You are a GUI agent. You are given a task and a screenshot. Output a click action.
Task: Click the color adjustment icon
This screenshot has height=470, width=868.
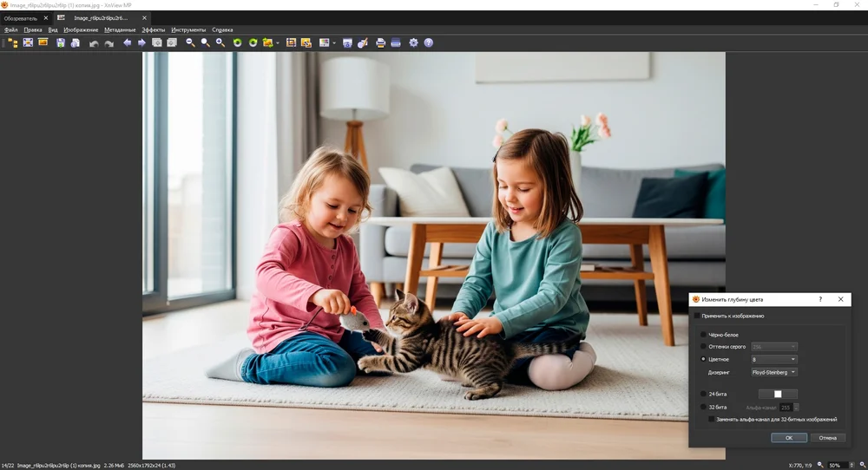(x=325, y=42)
